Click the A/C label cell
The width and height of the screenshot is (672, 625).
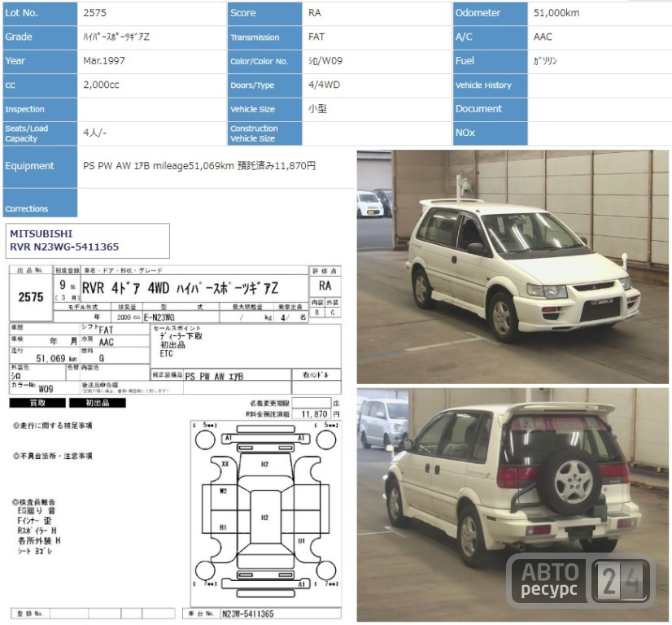click(x=490, y=37)
